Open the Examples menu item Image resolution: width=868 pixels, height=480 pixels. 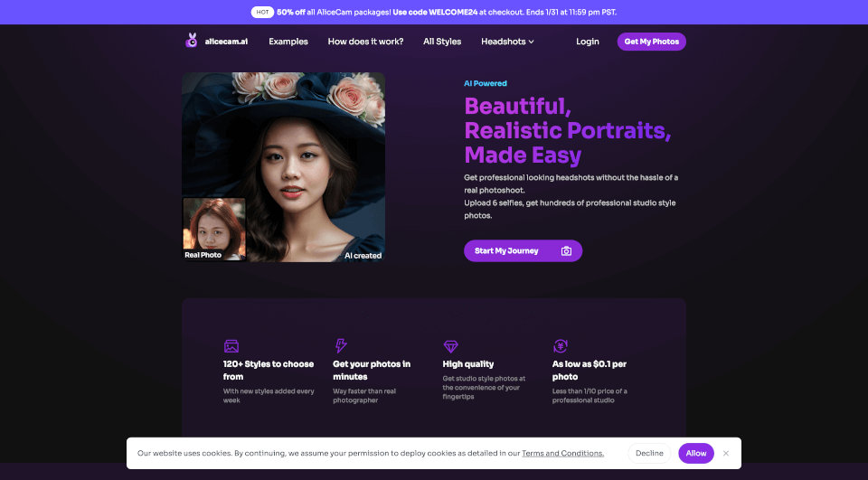(288, 42)
